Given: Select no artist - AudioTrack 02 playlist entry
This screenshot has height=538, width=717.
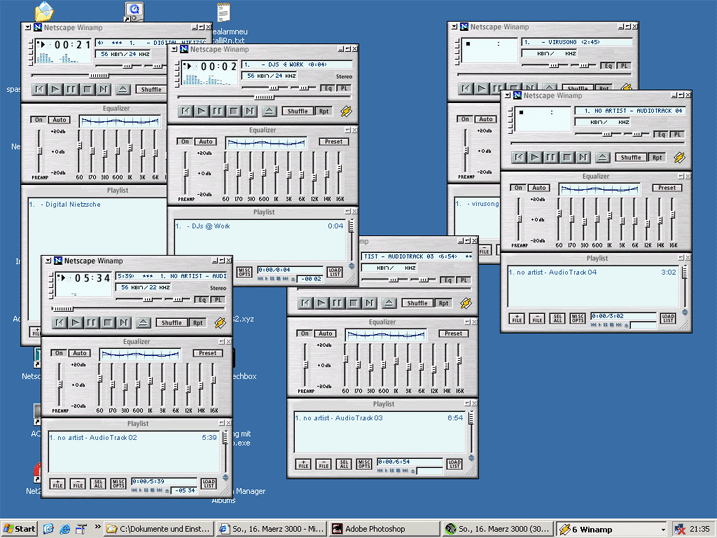Looking at the screenshot, I should [133, 437].
